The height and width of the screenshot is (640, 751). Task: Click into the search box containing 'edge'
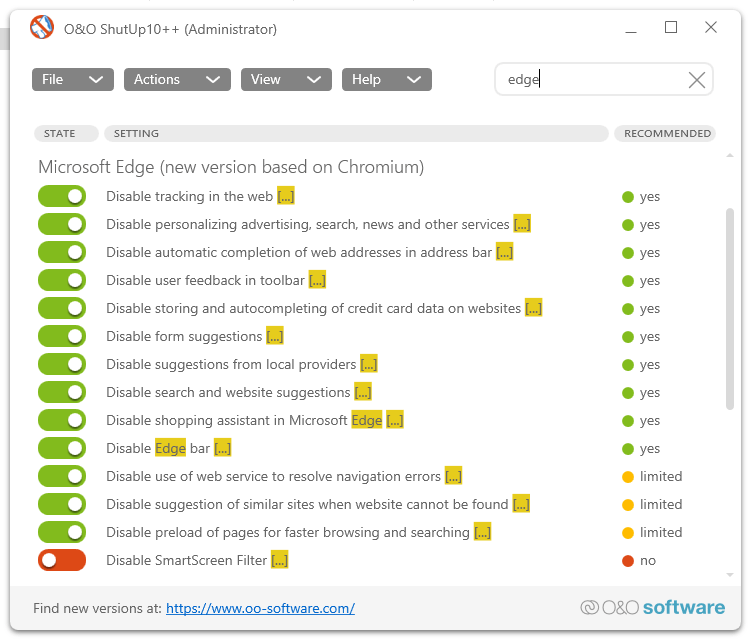(590, 80)
